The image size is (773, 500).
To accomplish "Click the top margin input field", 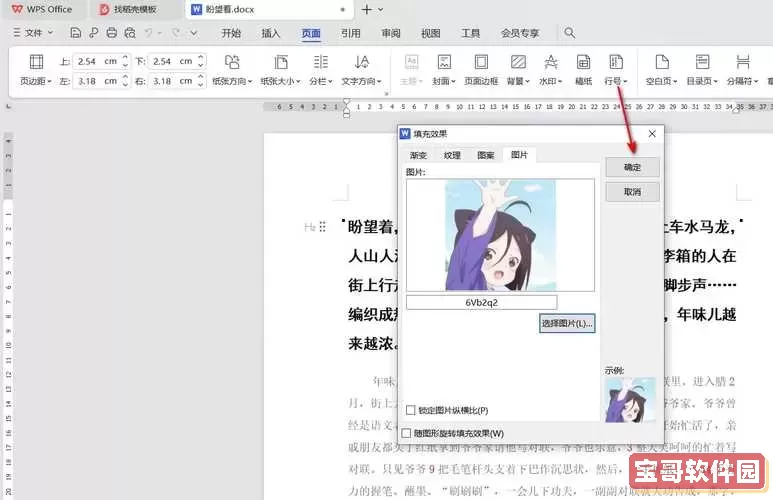I will [x=97, y=61].
